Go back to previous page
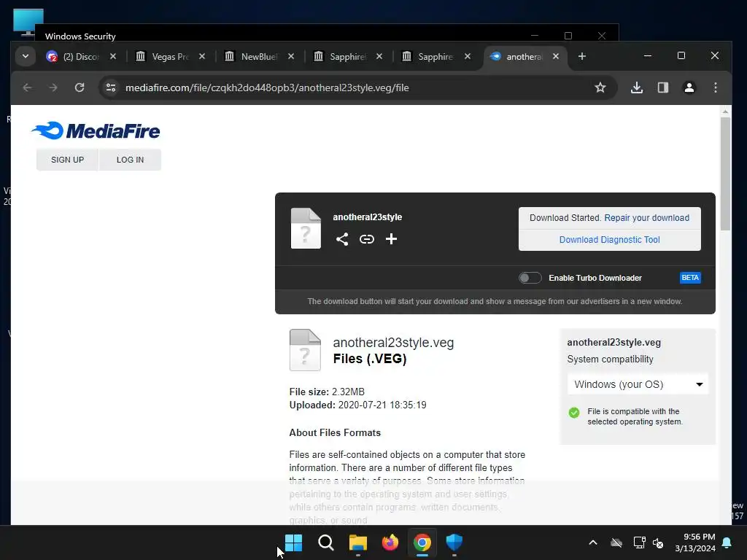The height and width of the screenshot is (560, 747). (x=28, y=87)
